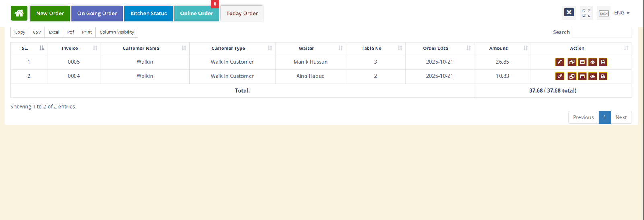
Task: Print invoice 0005 using the printer icon
Action: pos(603,62)
